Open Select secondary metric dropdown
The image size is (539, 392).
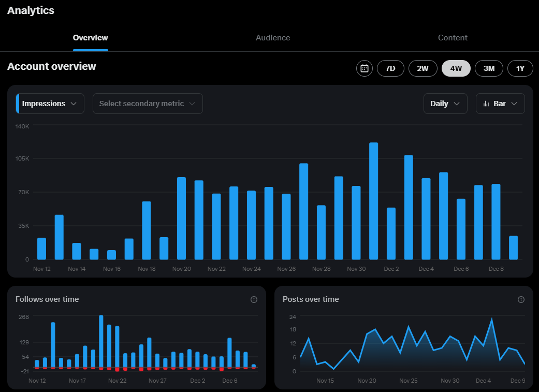[148, 104]
